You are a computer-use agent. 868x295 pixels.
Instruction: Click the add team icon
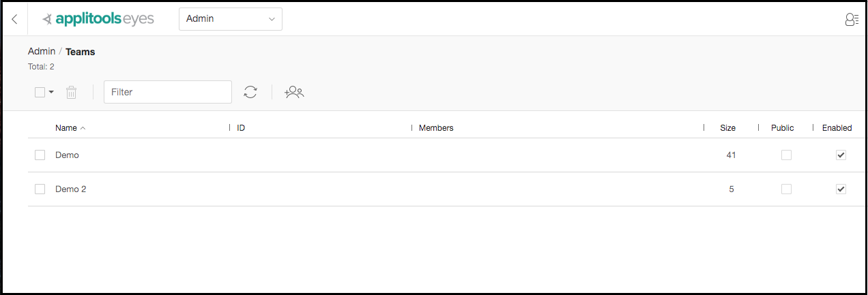click(294, 92)
